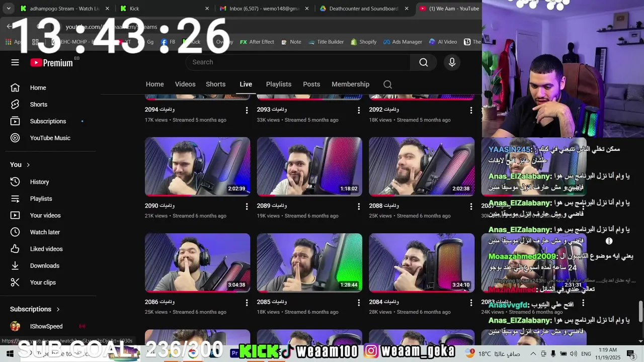644x362 pixels.
Task: Expand the Subscriptions section chevron
Action: coord(58,309)
